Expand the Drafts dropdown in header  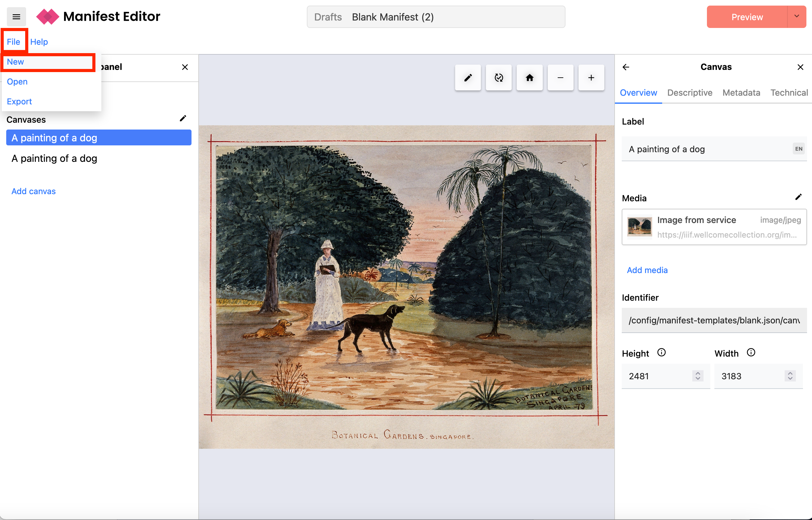[328, 16]
